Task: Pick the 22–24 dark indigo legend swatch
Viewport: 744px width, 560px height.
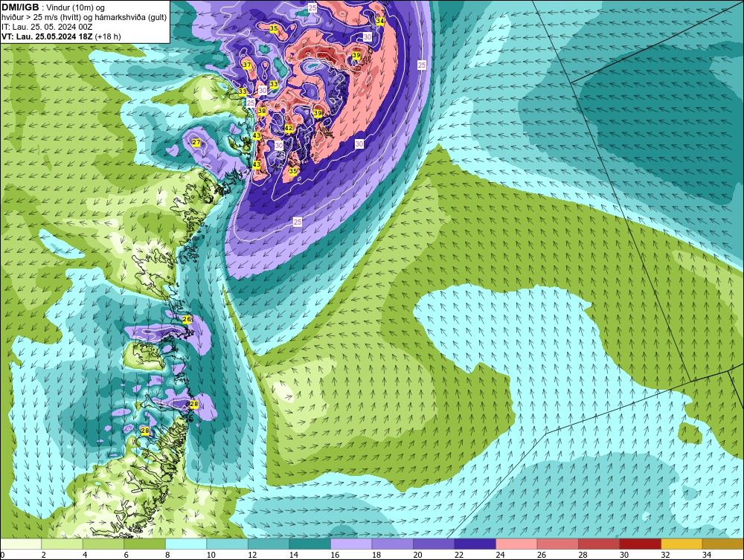Action: [x=475, y=544]
